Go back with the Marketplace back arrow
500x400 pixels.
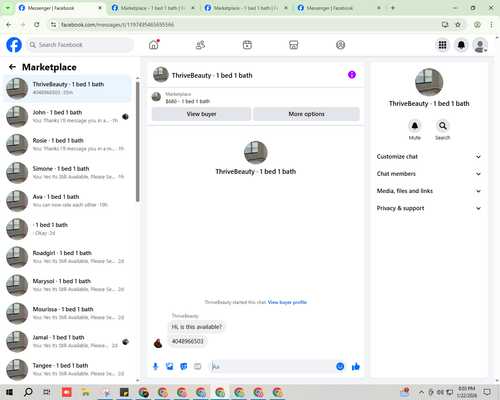pyautogui.click(x=12, y=67)
